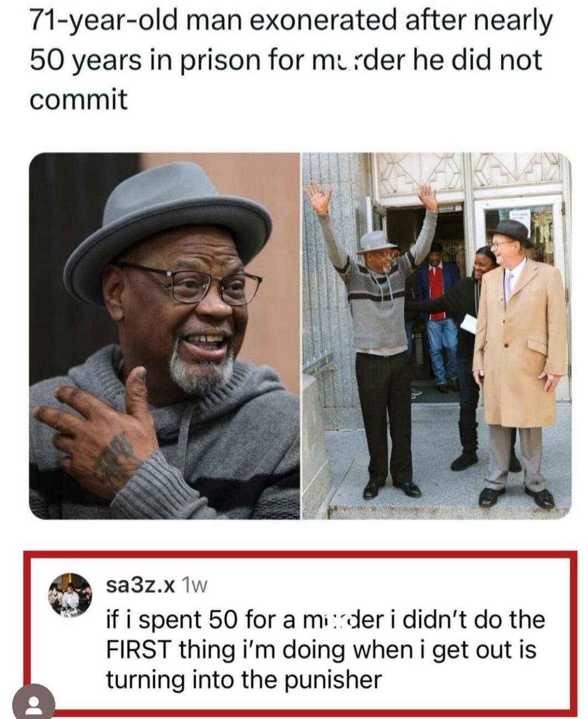The width and height of the screenshot is (588, 719).
Task: Tap the man in red shirt in the doorway
Action: (438, 316)
